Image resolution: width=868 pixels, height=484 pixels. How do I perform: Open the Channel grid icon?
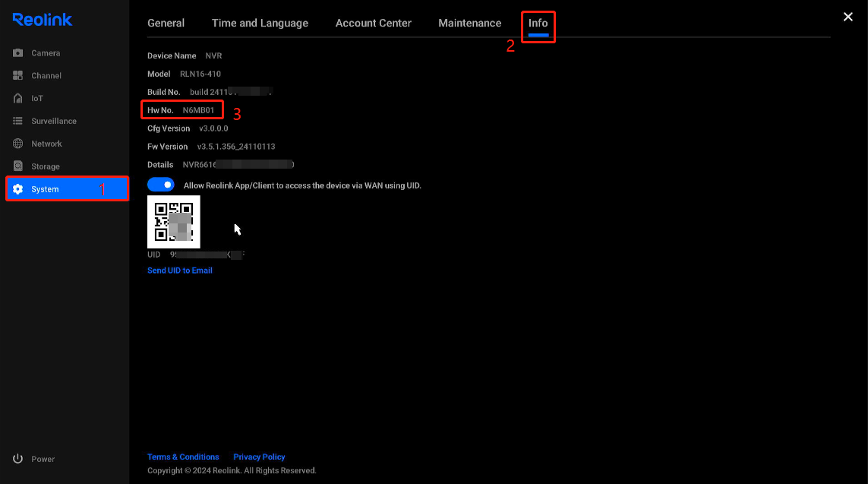click(x=18, y=76)
